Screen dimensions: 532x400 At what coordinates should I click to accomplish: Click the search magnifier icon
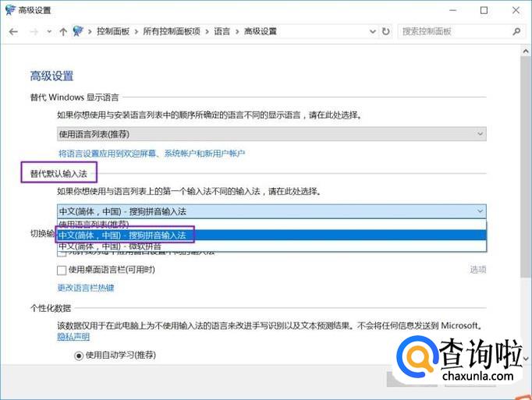(x=516, y=31)
